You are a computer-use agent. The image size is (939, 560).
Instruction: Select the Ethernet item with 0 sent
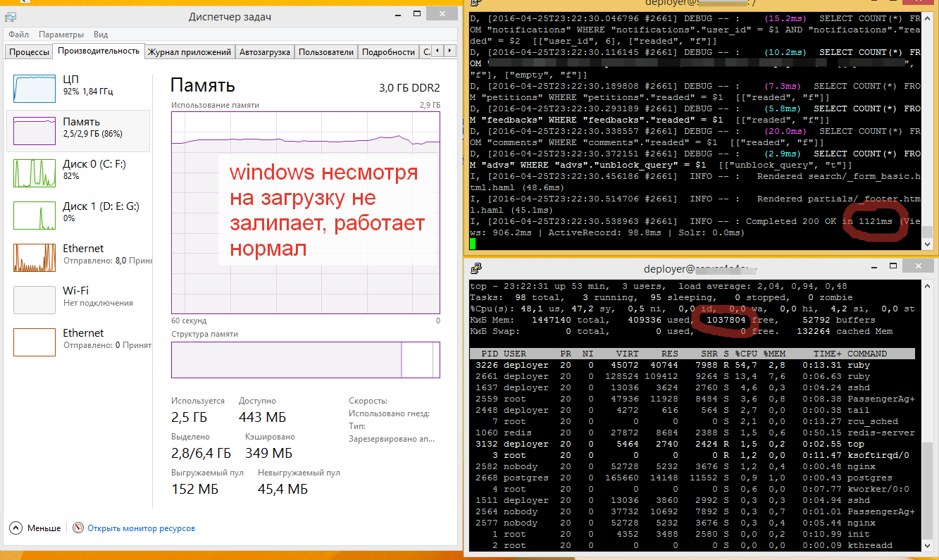[x=78, y=342]
